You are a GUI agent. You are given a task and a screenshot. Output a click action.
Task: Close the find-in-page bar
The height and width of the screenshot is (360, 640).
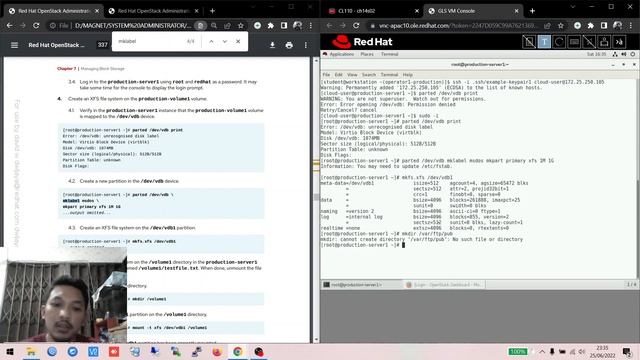[x=238, y=41]
